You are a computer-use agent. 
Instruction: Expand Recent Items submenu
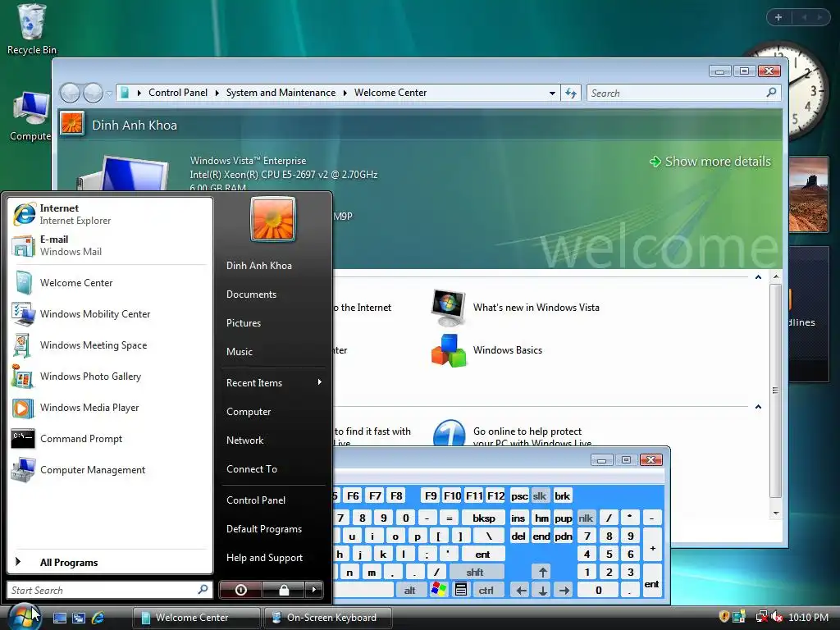point(274,383)
